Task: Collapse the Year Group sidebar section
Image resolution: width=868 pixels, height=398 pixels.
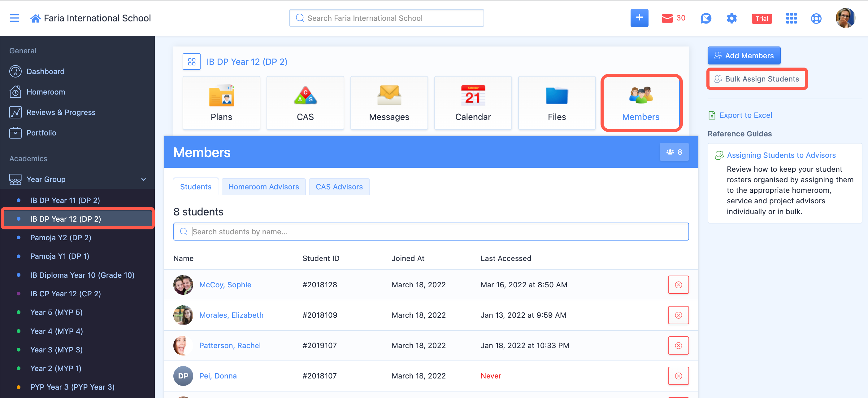Action: pyautogui.click(x=144, y=179)
